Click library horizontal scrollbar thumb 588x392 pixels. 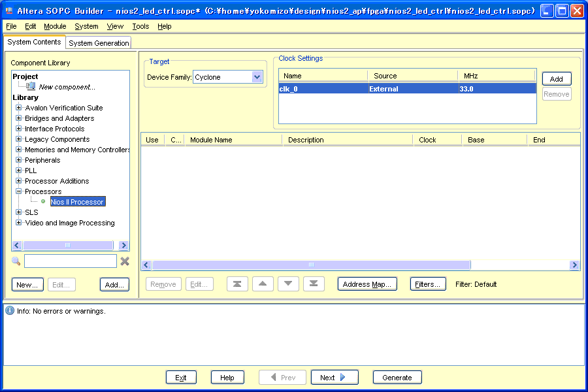click(68, 246)
